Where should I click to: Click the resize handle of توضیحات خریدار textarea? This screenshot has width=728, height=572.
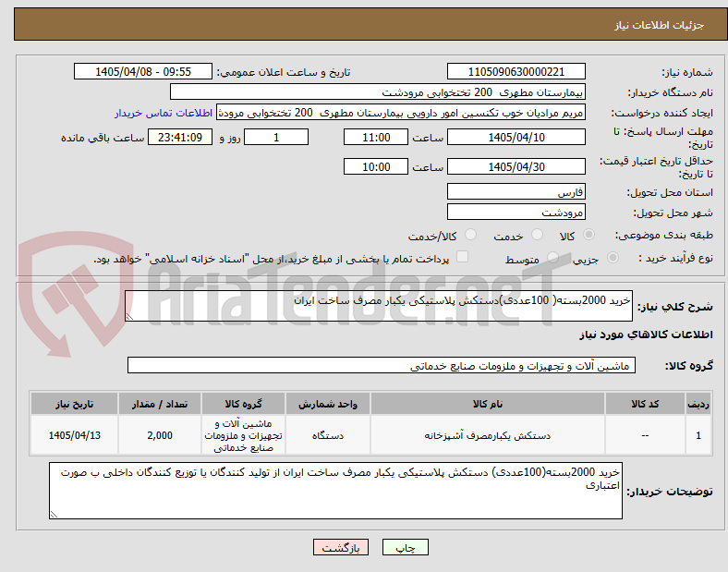[54, 515]
